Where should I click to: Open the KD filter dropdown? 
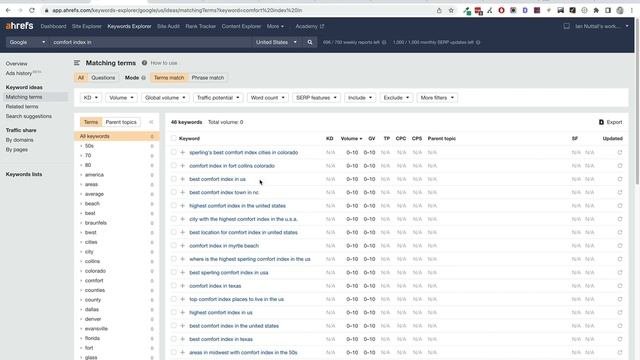(x=91, y=98)
